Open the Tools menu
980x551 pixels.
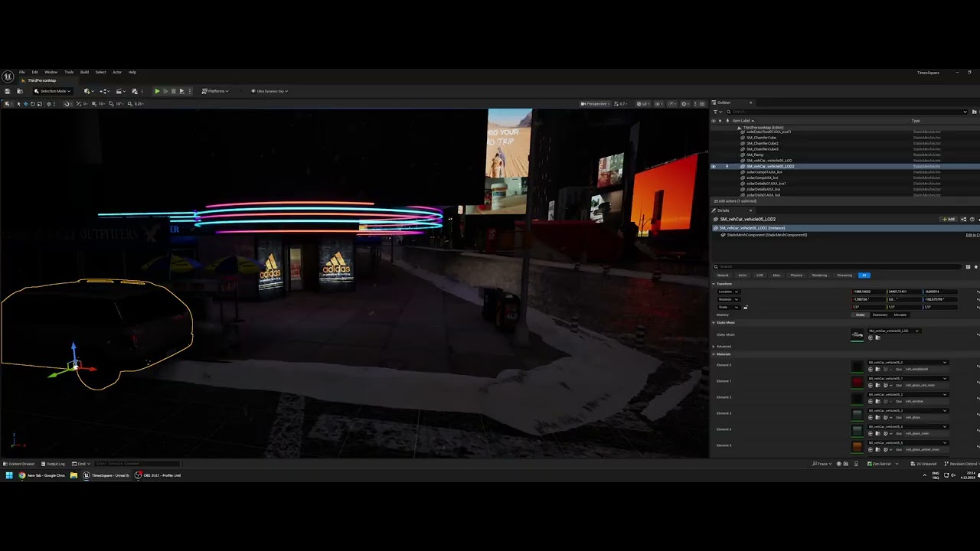(69, 72)
